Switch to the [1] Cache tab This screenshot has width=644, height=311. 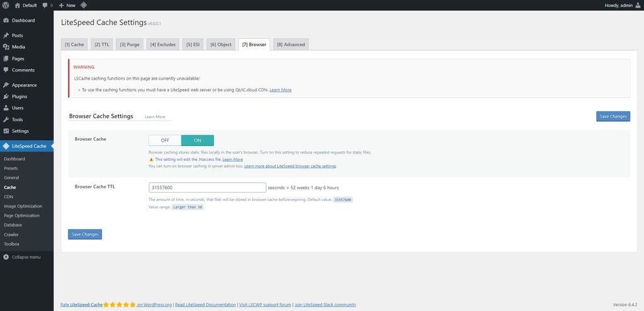[74, 45]
